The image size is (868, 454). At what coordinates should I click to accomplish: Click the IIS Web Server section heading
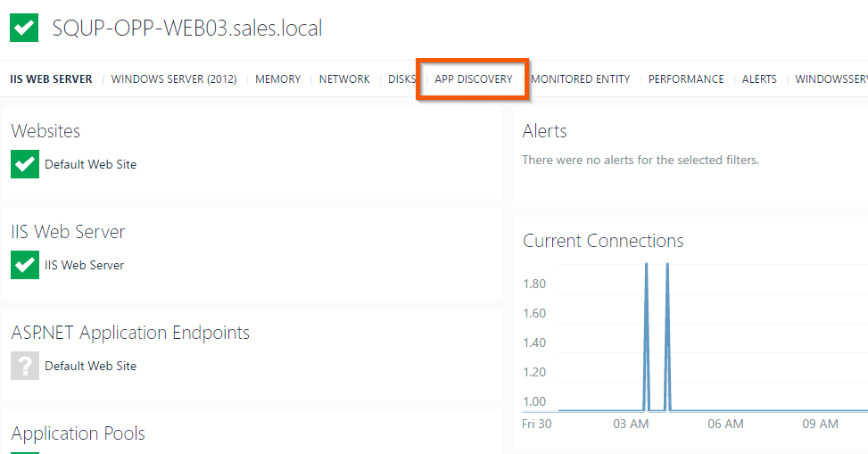coord(68,232)
